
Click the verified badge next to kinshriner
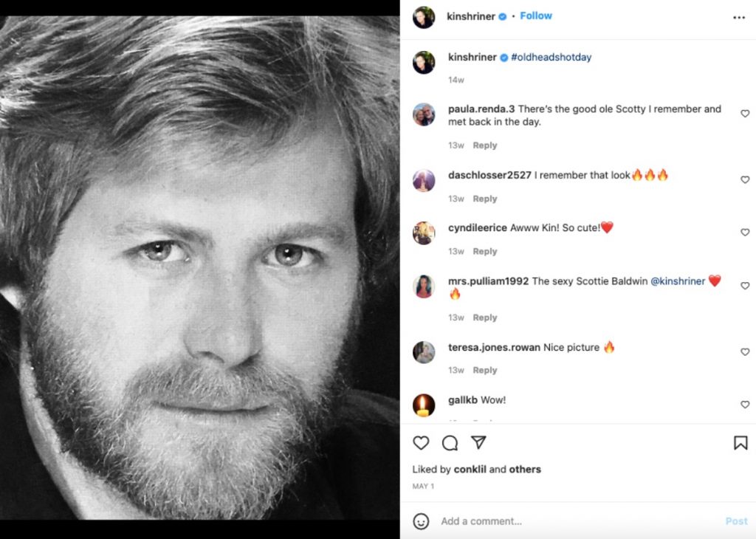pyautogui.click(x=504, y=15)
